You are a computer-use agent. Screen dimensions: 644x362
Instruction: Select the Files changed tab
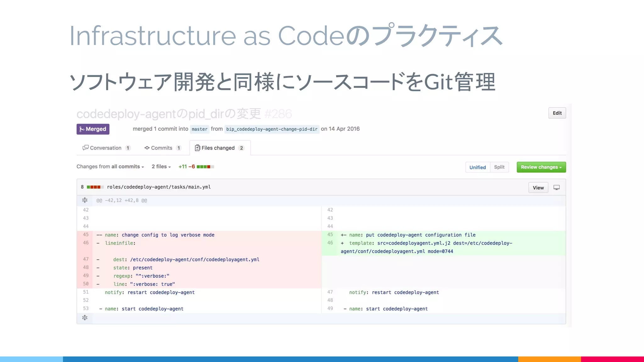point(220,148)
